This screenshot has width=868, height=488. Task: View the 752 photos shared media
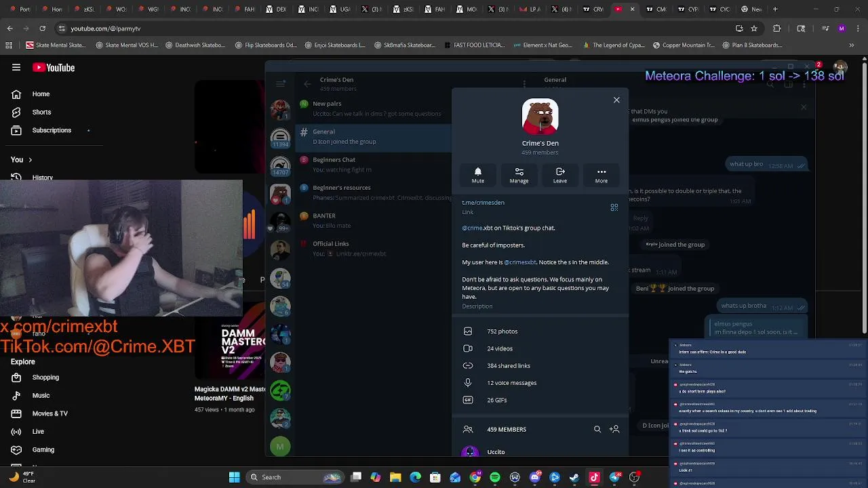(x=540, y=331)
